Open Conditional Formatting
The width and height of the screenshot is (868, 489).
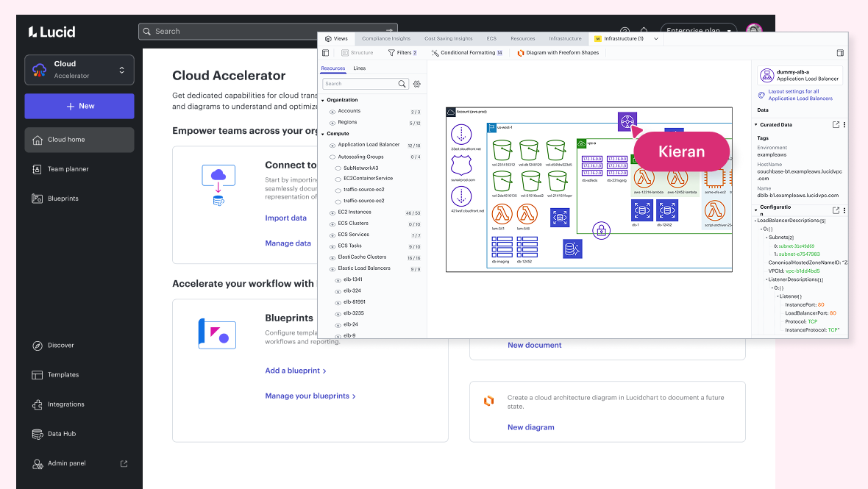[x=466, y=53]
